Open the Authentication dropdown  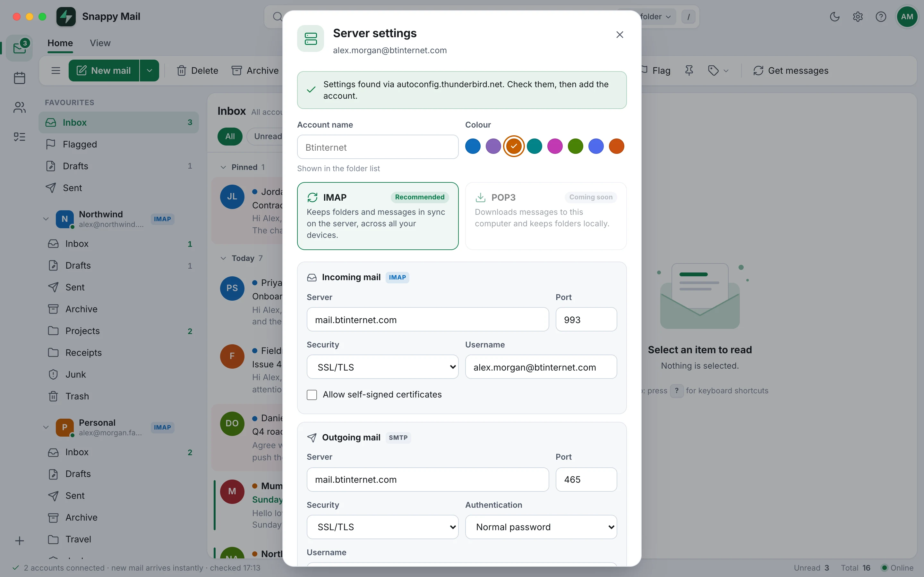click(541, 527)
